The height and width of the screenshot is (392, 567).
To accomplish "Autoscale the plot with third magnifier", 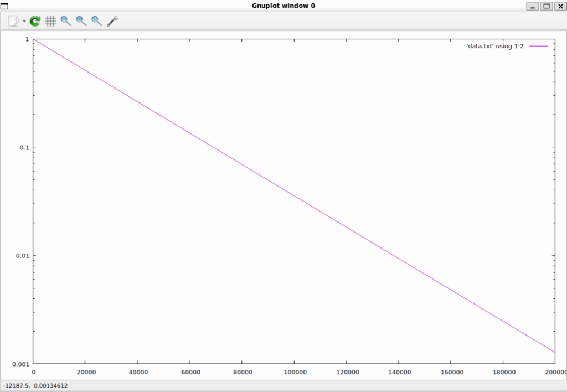I will pos(97,21).
